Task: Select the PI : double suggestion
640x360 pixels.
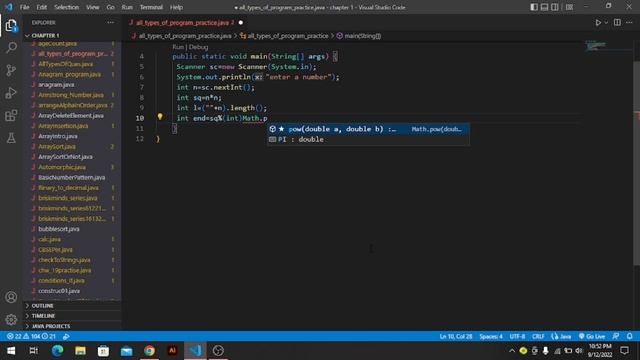Action: 368,140
